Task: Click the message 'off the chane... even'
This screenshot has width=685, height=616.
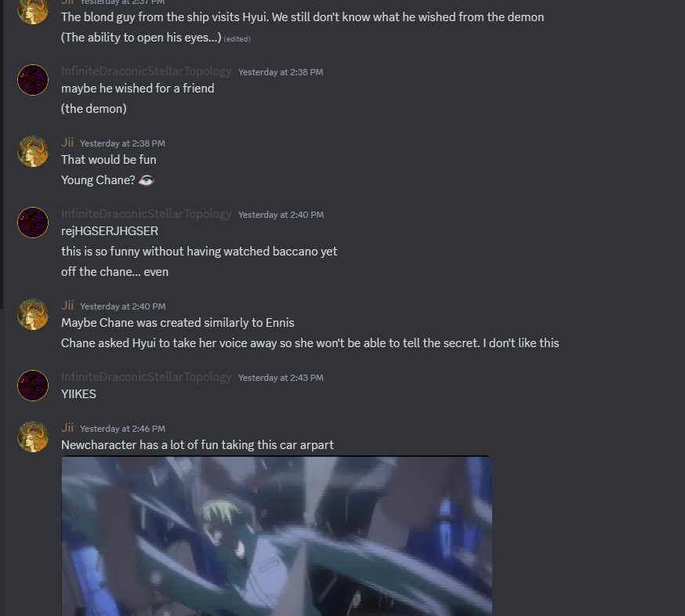Action: pyautogui.click(x=115, y=272)
